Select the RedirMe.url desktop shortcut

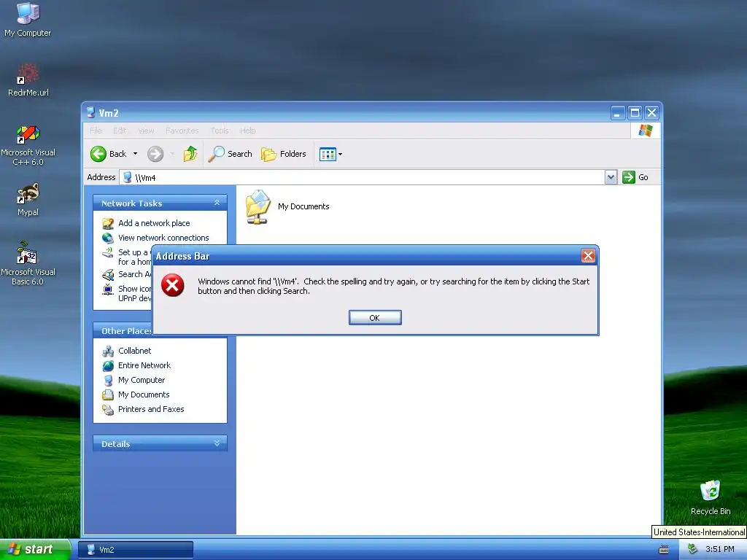tap(28, 80)
